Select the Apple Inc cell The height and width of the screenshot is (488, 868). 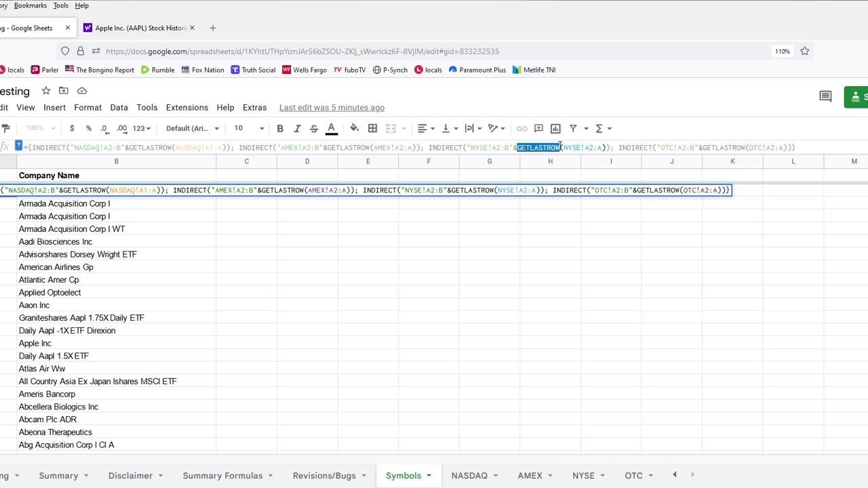click(116, 343)
